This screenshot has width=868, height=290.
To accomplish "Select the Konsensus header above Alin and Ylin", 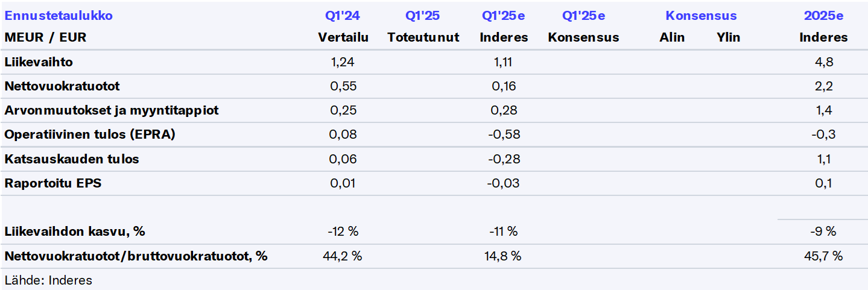I will (701, 16).
